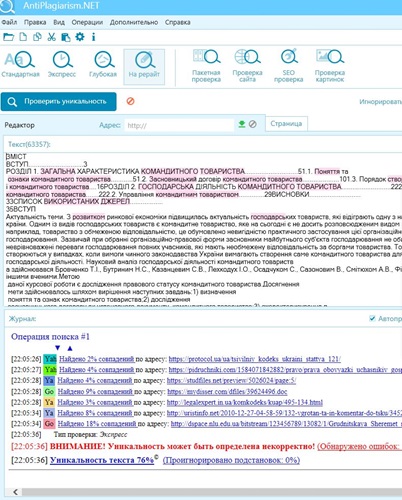Viewport: 402px width, 500px height.
Task: Open the Дополнительно menu
Action: 134,22
